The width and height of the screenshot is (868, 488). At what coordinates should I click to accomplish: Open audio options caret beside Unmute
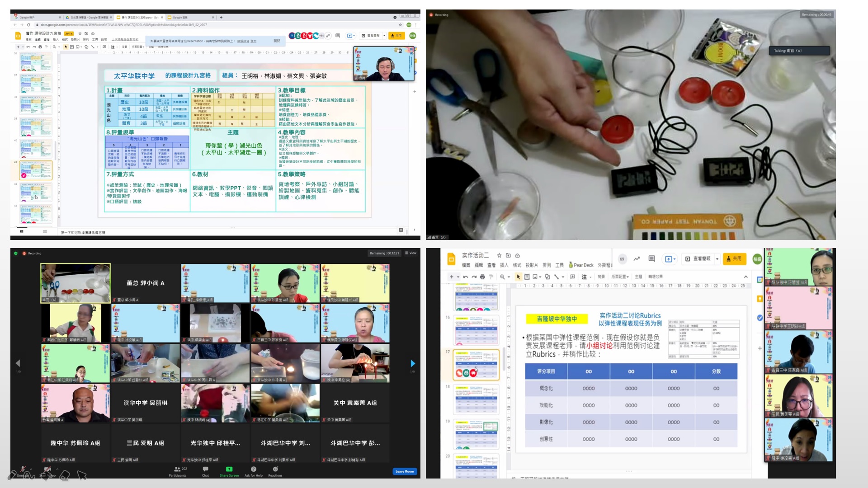pos(31,468)
